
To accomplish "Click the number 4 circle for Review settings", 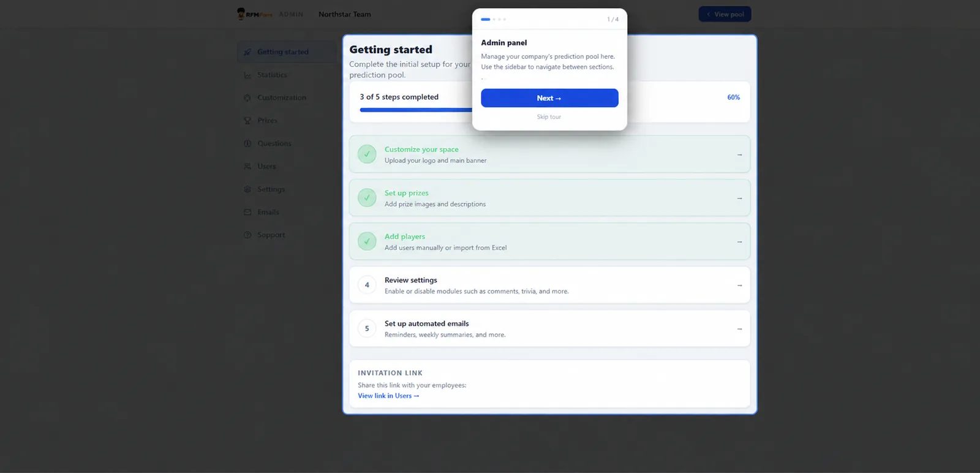I will click(367, 285).
